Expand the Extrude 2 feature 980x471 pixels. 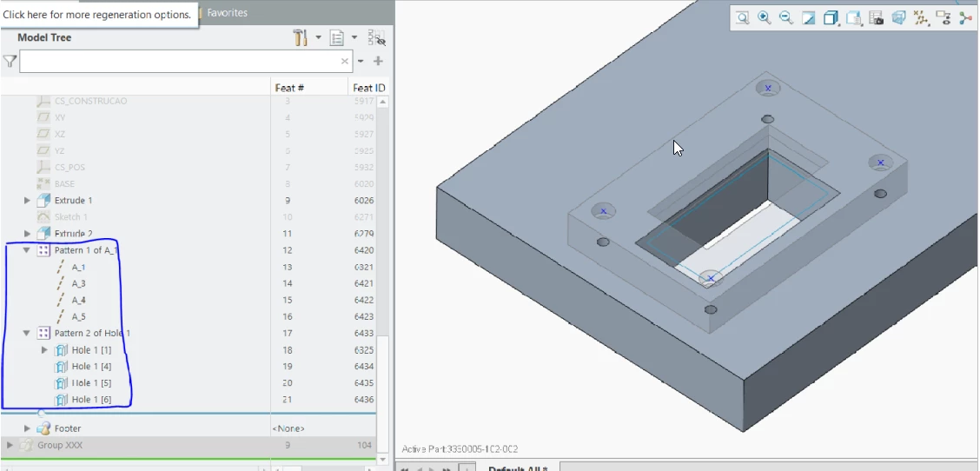(27, 233)
